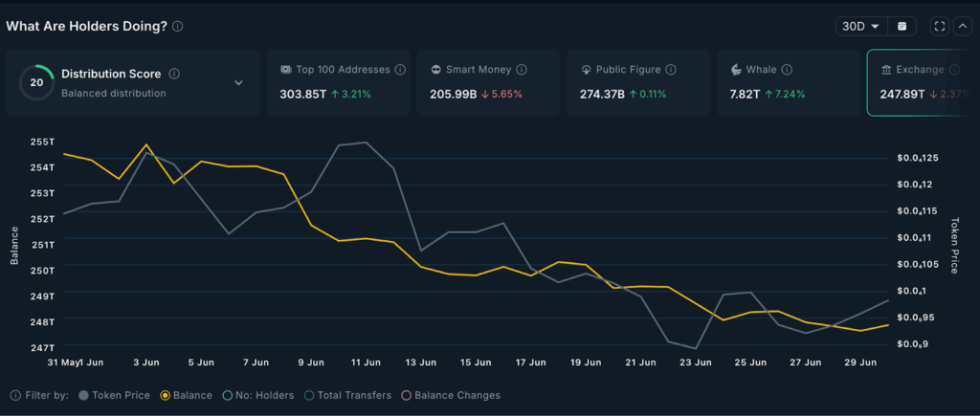Enable the Balance Changes series filter
Screen dimensions: 980x416
coord(451,395)
